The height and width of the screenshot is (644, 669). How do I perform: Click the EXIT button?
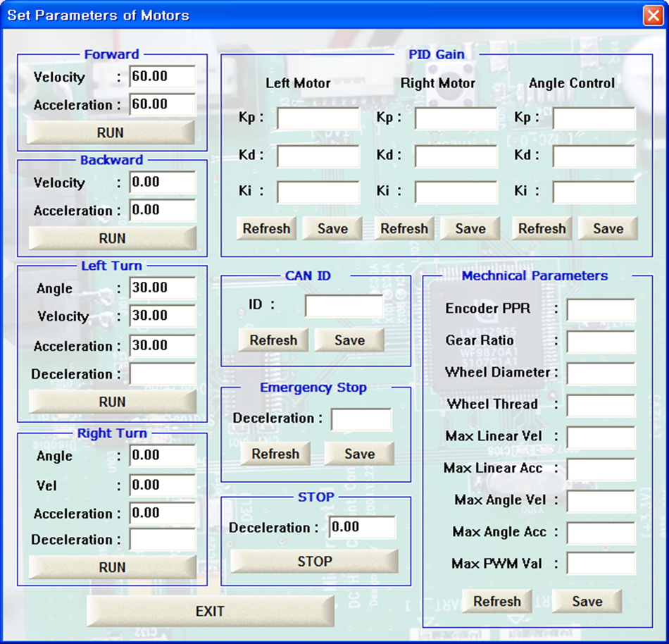[210, 611]
